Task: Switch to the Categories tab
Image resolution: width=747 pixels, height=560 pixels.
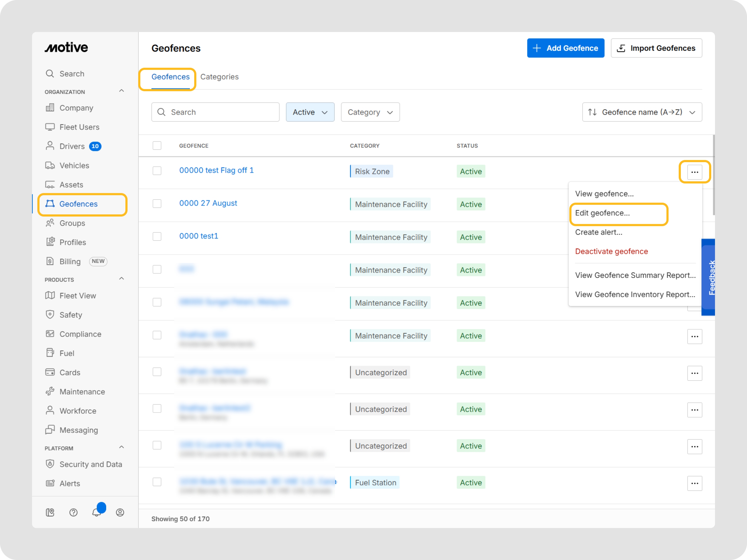Action: 220,77
